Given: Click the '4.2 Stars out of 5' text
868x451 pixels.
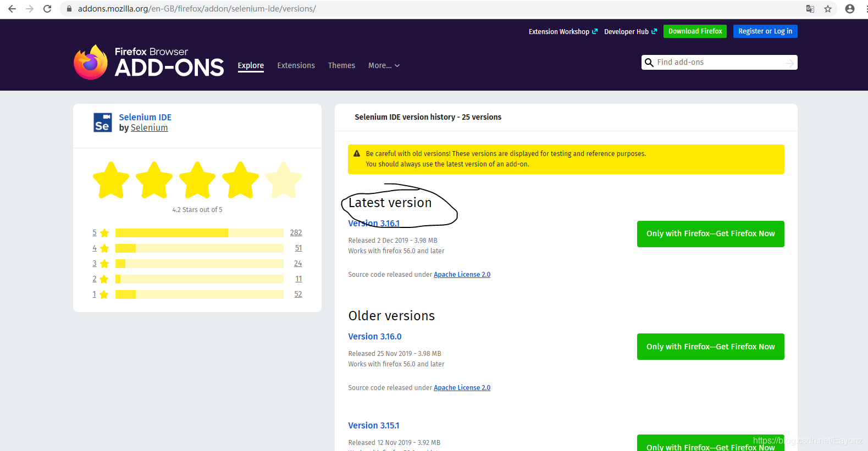Looking at the screenshot, I should [x=197, y=210].
